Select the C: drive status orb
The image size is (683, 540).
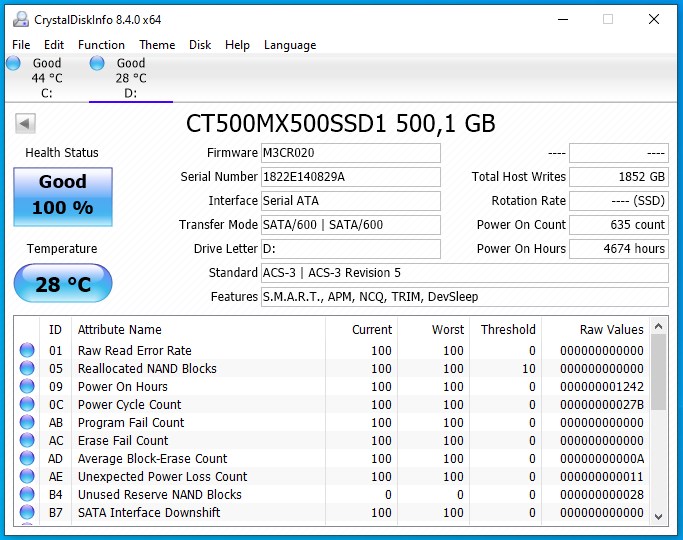point(13,64)
